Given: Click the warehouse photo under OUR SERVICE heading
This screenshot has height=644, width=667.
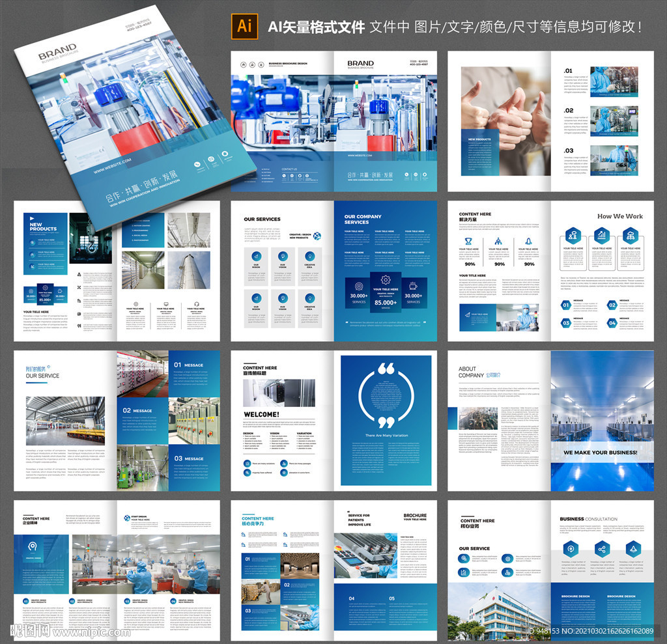Looking at the screenshot, I should [65, 421].
